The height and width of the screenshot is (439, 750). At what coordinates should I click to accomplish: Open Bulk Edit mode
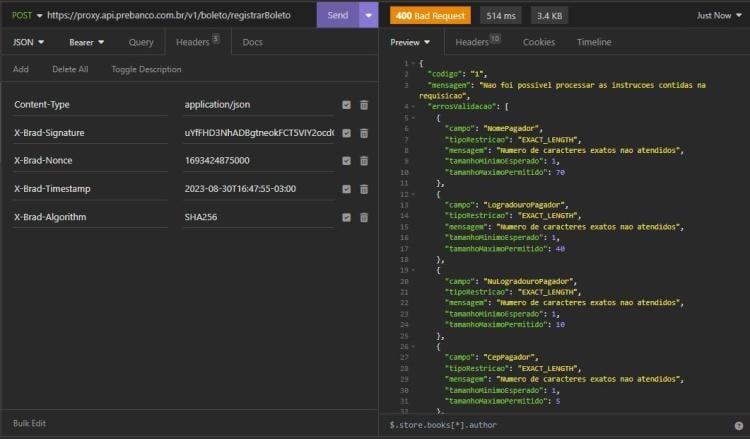tap(29, 423)
